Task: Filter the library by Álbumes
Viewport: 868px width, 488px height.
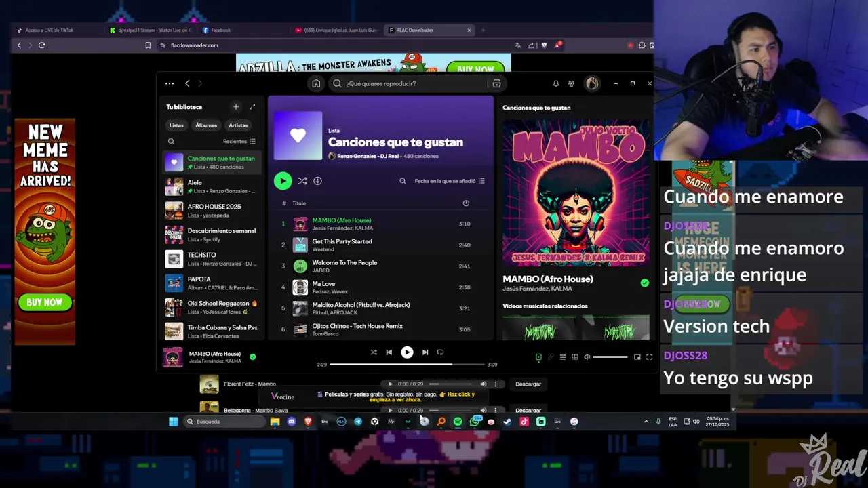Action: (x=206, y=125)
